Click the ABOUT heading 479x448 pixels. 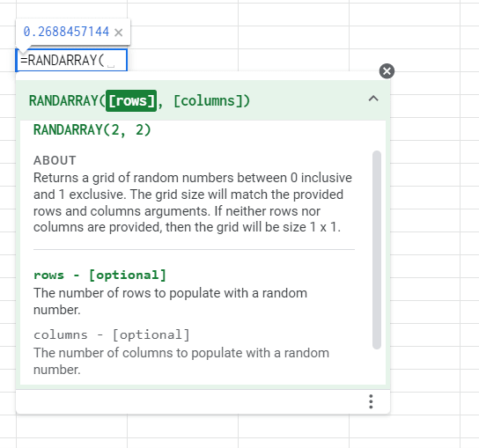point(55,160)
